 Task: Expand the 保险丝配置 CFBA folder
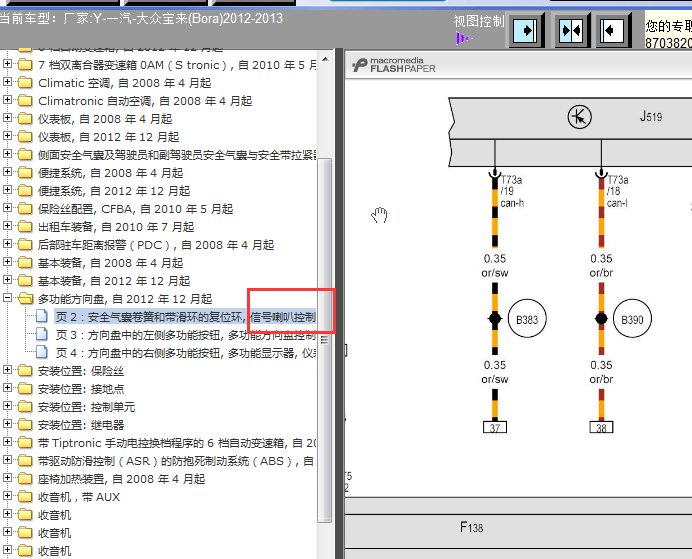pos(7,208)
